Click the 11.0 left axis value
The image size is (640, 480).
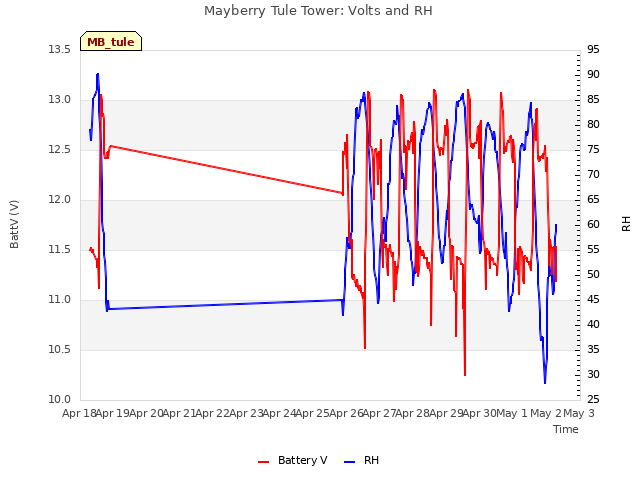[60, 300]
